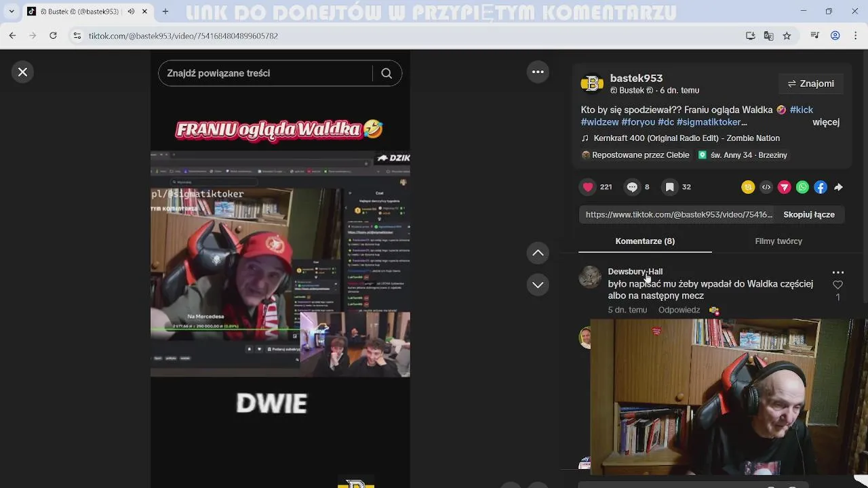Open the #foryou hashtag
Image resolution: width=868 pixels, height=488 pixels.
[638, 122]
